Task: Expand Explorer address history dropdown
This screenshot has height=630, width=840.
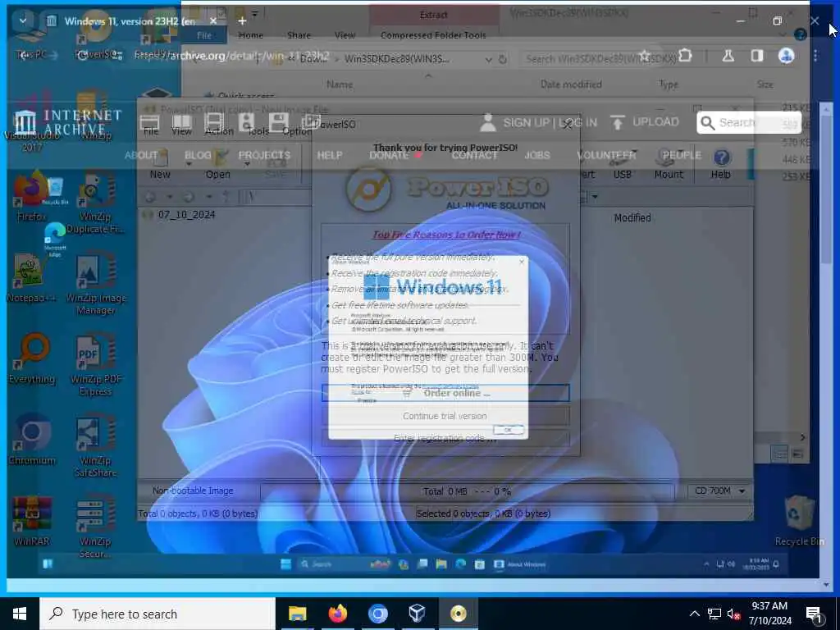Action: (x=489, y=59)
